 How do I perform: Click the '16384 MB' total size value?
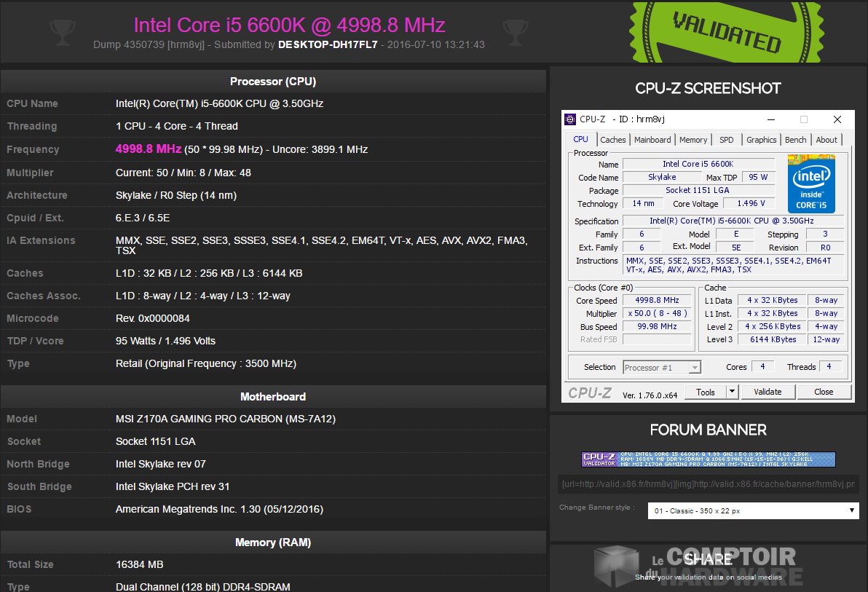(140, 564)
